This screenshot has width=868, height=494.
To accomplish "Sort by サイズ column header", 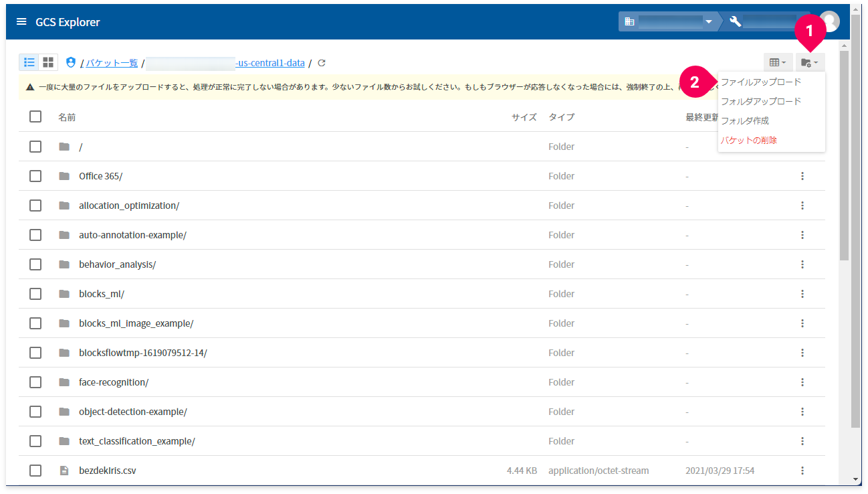I will tap(524, 117).
